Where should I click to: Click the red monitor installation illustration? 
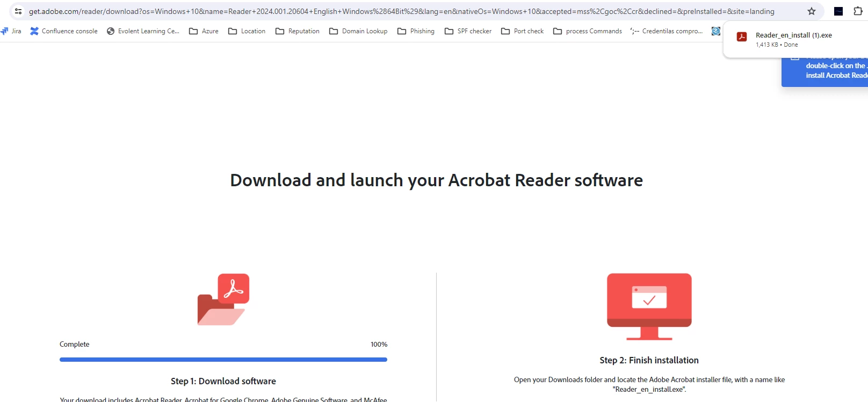[x=649, y=306]
